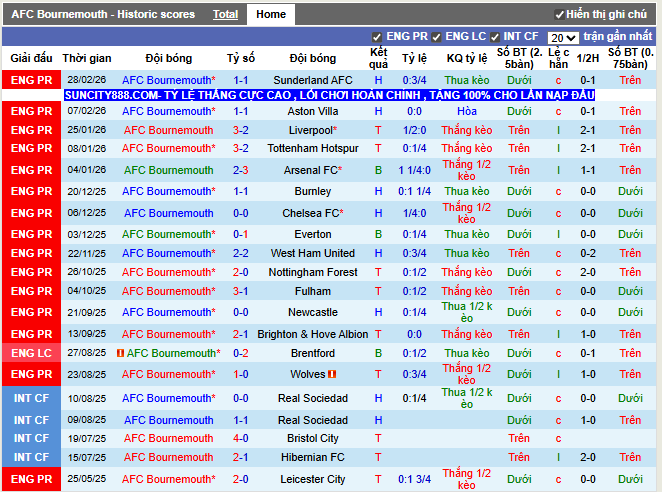Click the Burnley team name
This screenshot has height=492, width=662.
click(x=313, y=191)
